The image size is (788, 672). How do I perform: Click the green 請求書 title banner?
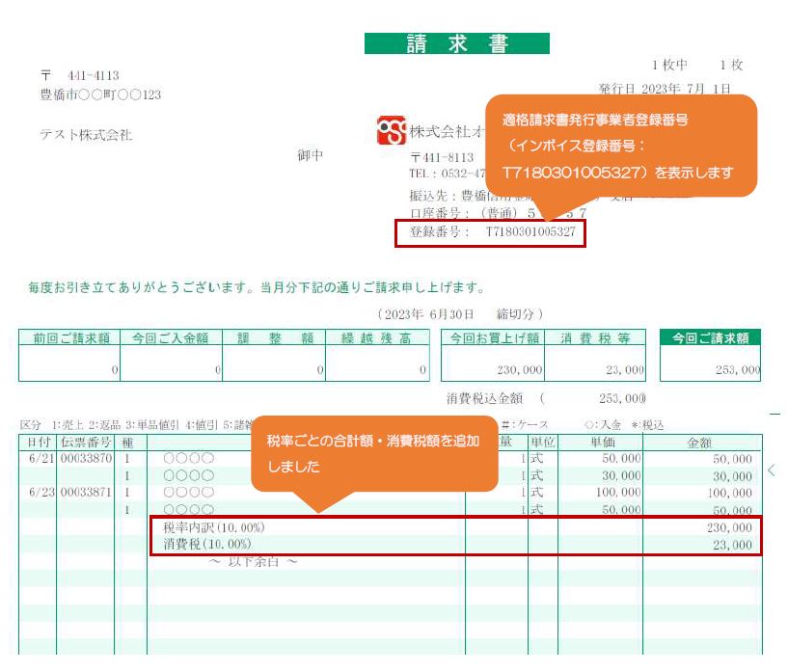(456, 43)
